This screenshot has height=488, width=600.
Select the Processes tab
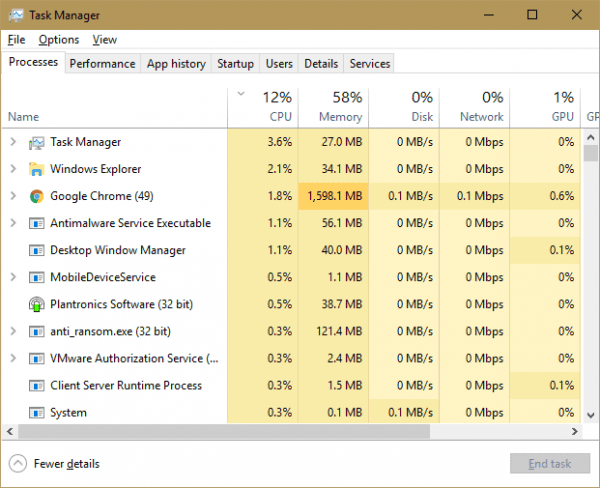pyautogui.click(x=33, y=62)
